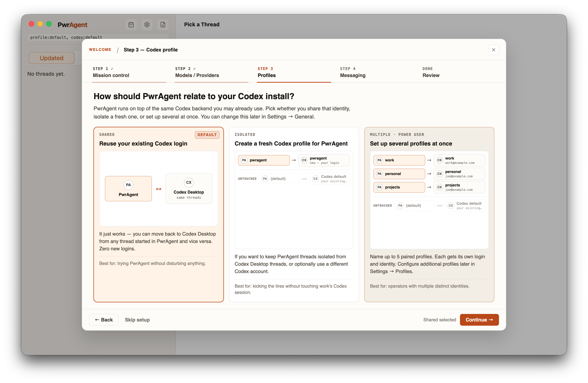Click the work profile chip

[x=399, y=160]
